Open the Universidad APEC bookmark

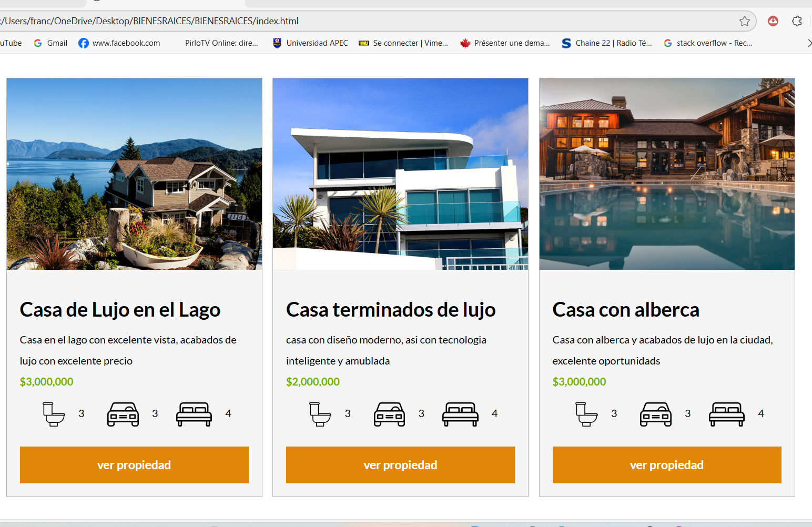tap(310, 43)
